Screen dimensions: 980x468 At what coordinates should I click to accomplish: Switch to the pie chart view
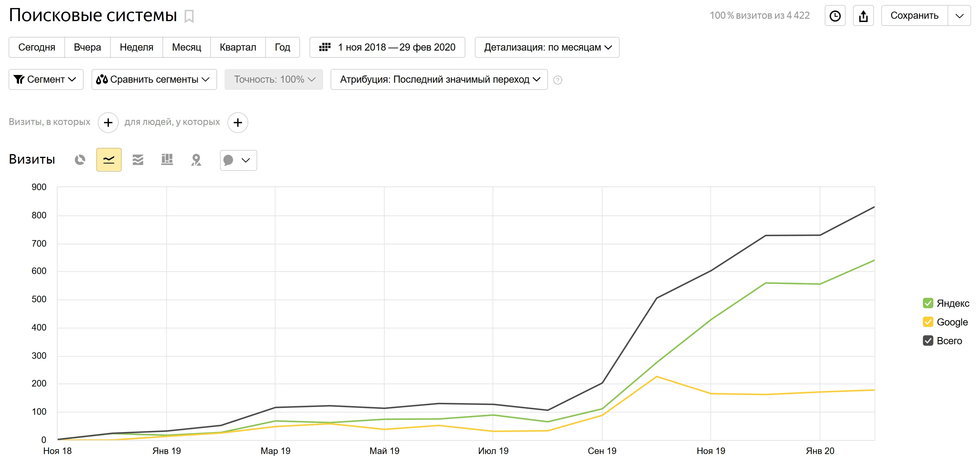[80, 160]
